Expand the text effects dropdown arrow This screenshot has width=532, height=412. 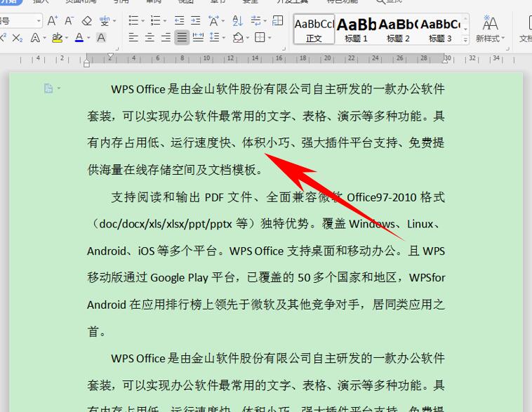pyautogui.click(x=45, y=38)
